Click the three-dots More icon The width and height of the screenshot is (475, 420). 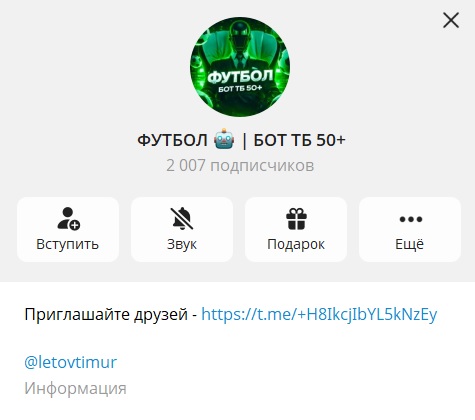pos(411,219)
